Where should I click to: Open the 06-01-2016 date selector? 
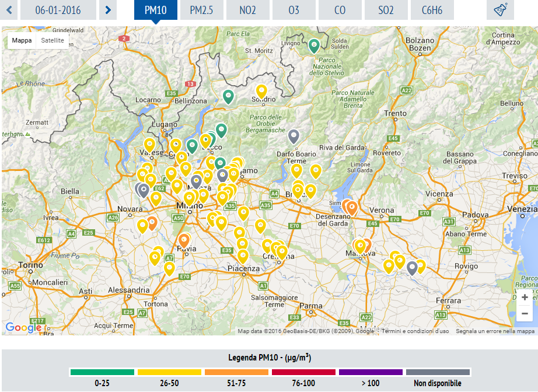point(58,10)
